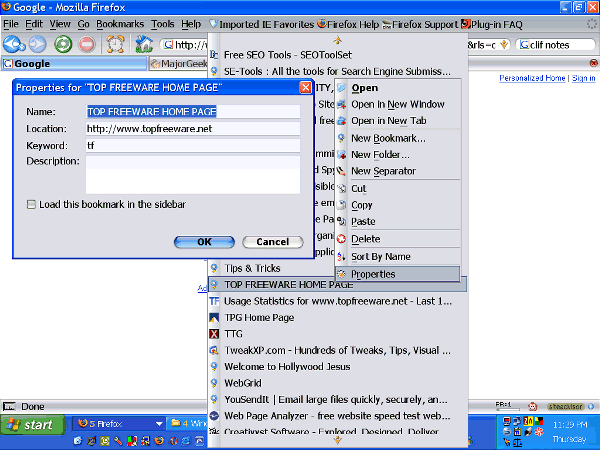The height and width of the screenshot is (450, 600).
Task: Open the address bar dropdown arrow
Action: pos(504,44)
